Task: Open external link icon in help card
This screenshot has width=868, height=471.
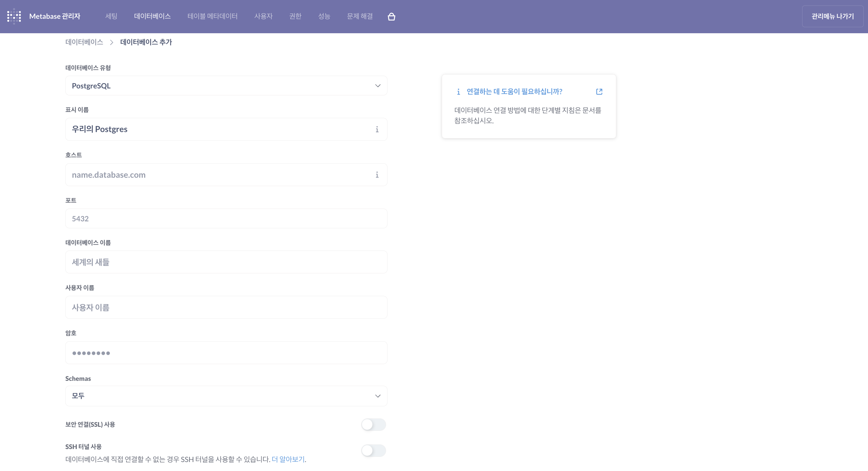Action: point(599,92)
